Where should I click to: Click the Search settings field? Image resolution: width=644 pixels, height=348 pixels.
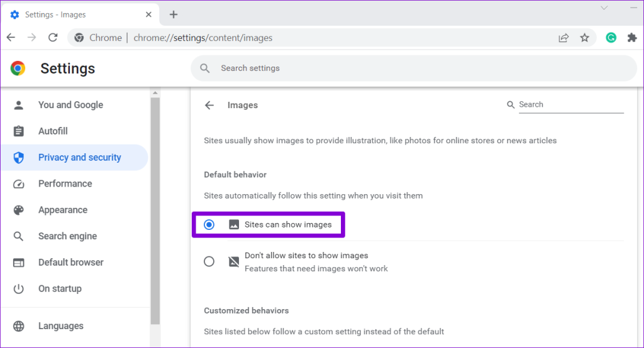414,68
